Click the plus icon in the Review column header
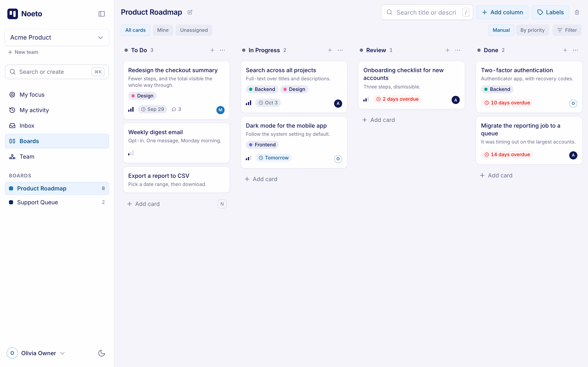Viewport: 588px width, 367px height. pyautogui.click(x=448, y=50)
